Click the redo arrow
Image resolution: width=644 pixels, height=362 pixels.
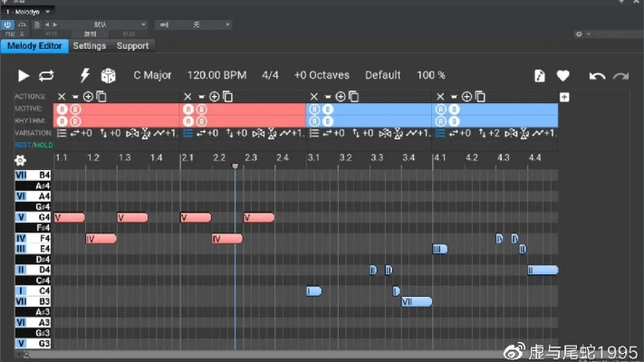(x=620, y=76)
